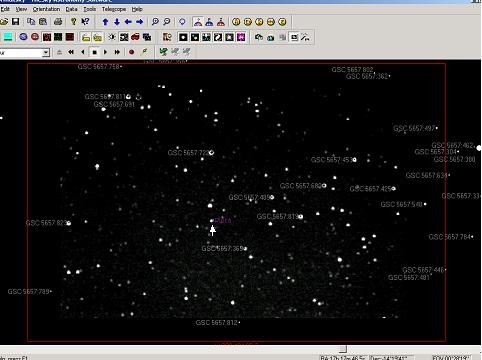Open the Data menu
This screenshot has width=482, height=360.
coord(71,9)
